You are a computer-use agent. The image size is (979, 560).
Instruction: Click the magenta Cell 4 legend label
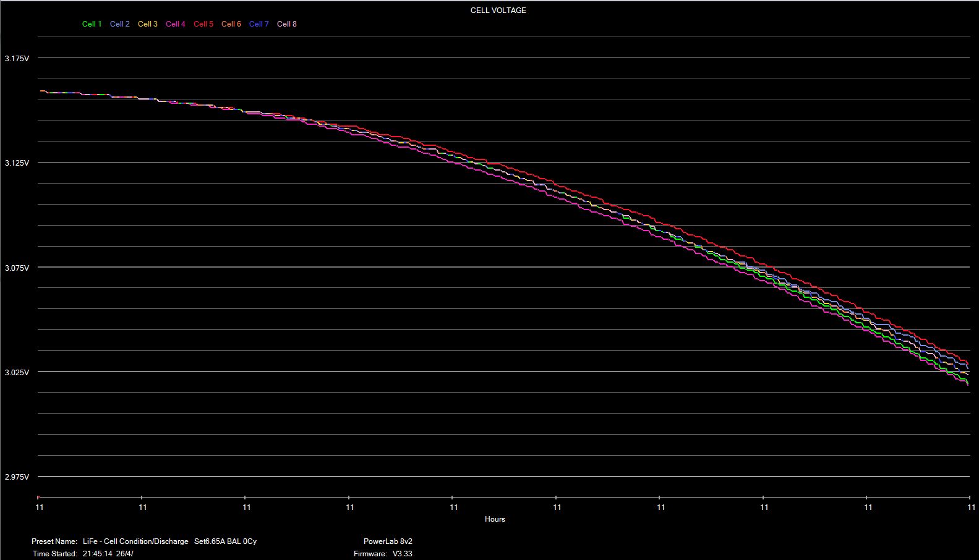point(175,24)
